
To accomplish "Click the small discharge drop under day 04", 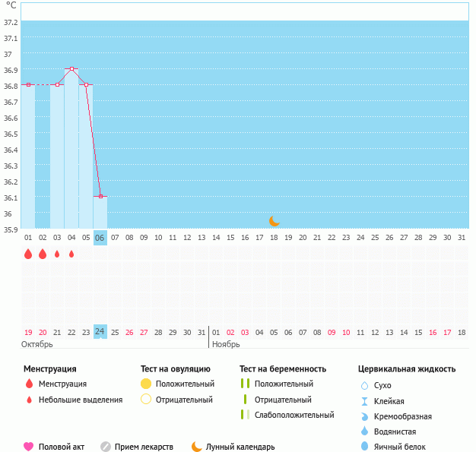I will [71, 254].
